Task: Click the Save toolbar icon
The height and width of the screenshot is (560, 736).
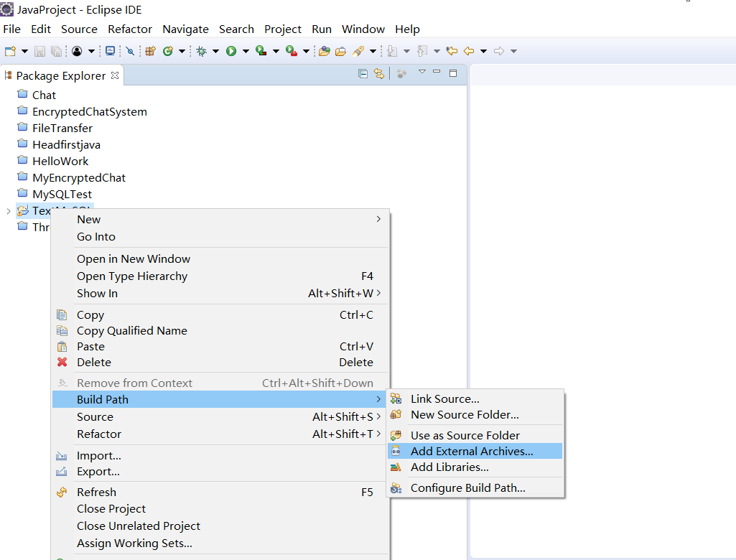Action: coord(39,50)
